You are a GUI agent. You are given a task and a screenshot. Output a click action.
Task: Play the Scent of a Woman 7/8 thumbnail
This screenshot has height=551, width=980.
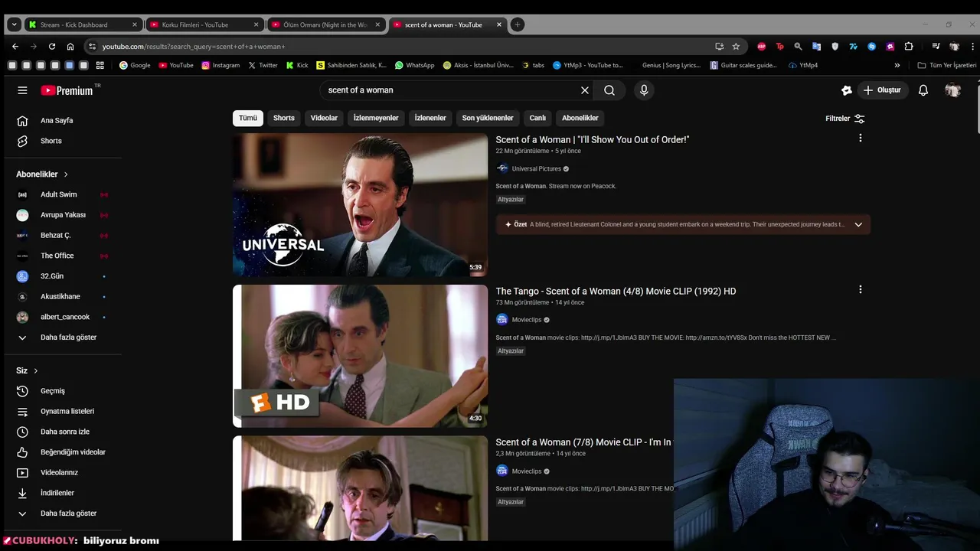point(360,488)
